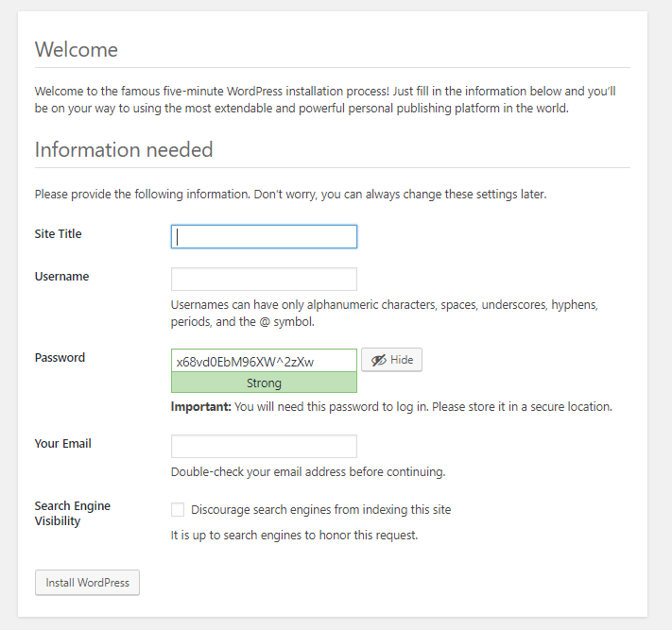Select the Password field with generated password
Viewport: 672px width, 630px height.
(264, 361)
